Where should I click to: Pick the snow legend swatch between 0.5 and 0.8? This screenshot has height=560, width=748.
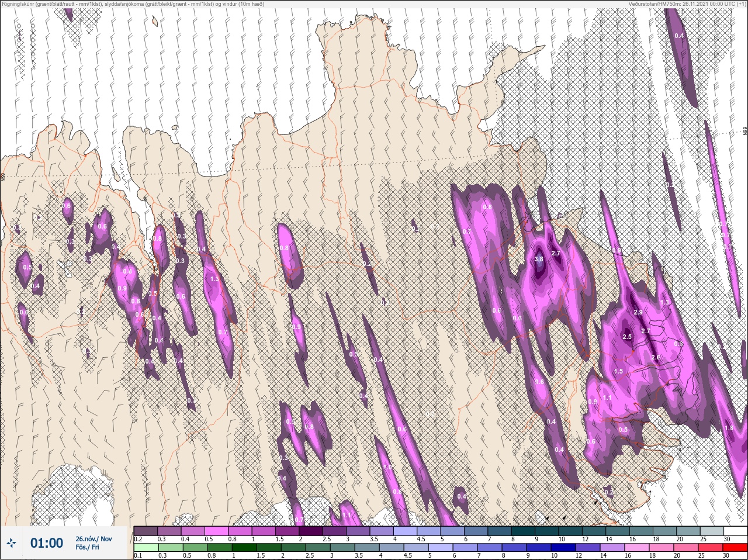(217, 531)
